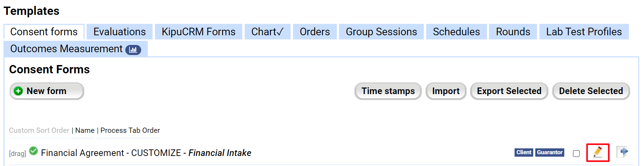Click the chart icon beside Outcomes Measurement
This screenshot has height=166, width=644.
tap(133, 50)
